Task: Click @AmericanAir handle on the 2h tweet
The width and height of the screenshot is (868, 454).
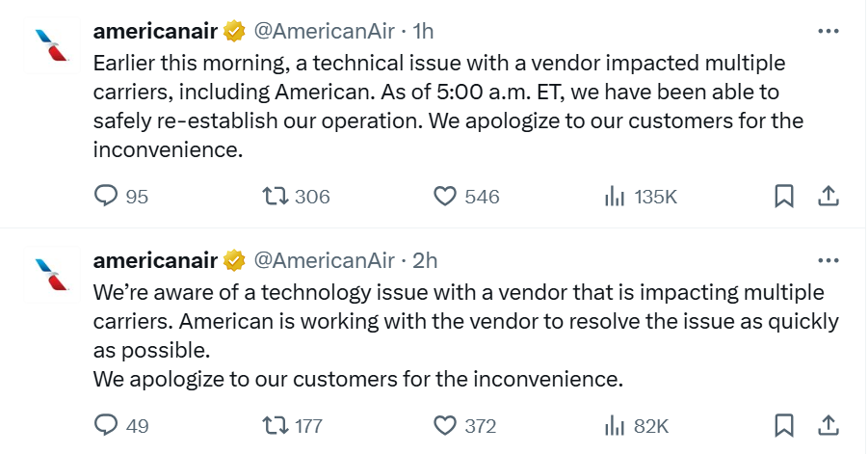Action: 324,260
